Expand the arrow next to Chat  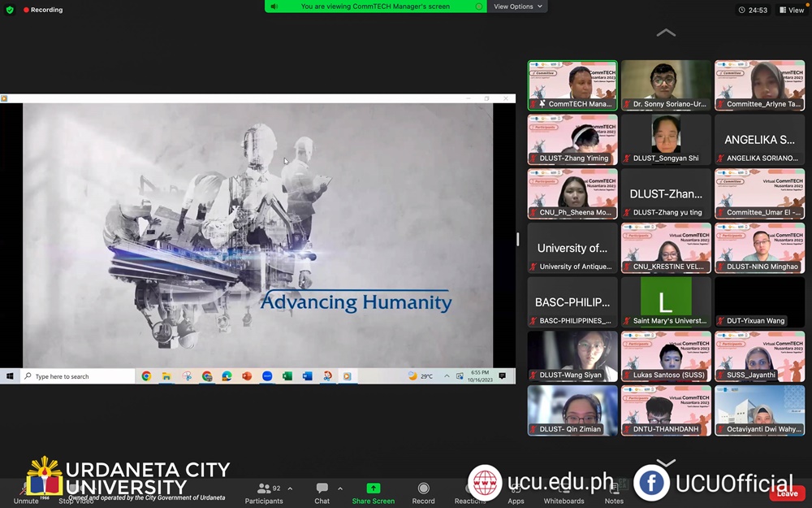pyautogui.click(x=340, y=488)
